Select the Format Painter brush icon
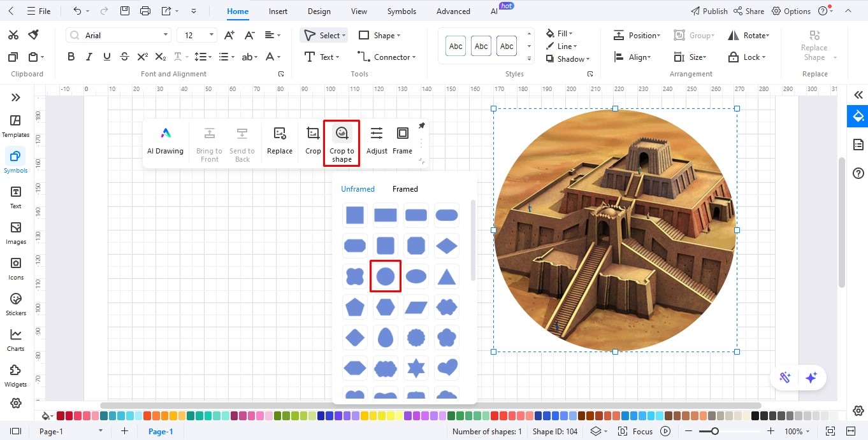 point(33,35)
